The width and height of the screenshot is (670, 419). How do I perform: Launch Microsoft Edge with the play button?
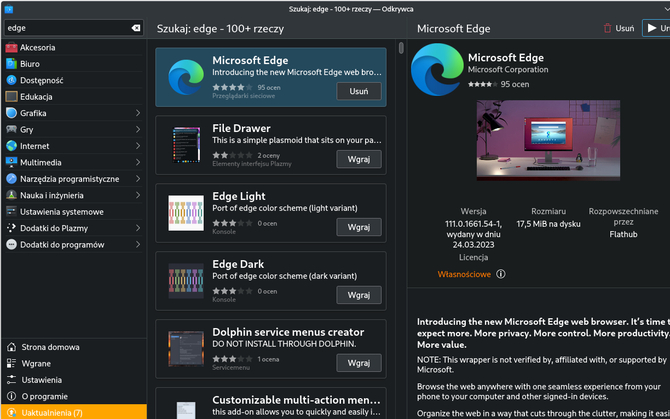[x=656, y=28]
